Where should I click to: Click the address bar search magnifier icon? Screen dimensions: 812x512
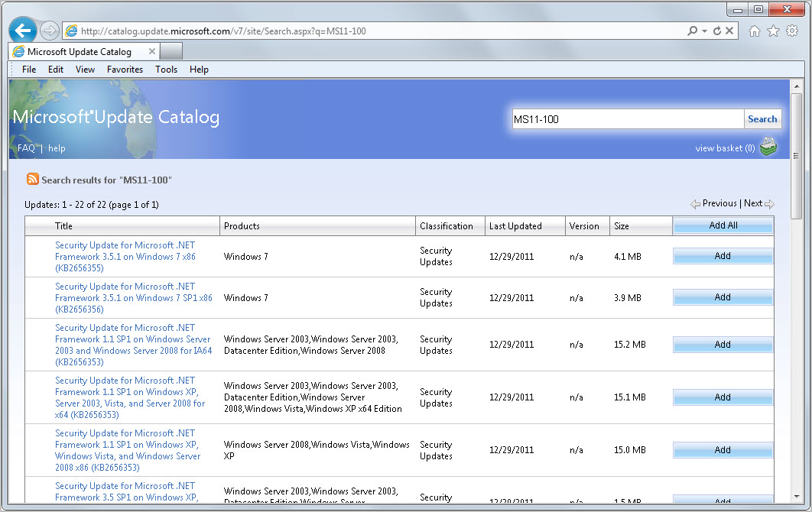(692, 31)
